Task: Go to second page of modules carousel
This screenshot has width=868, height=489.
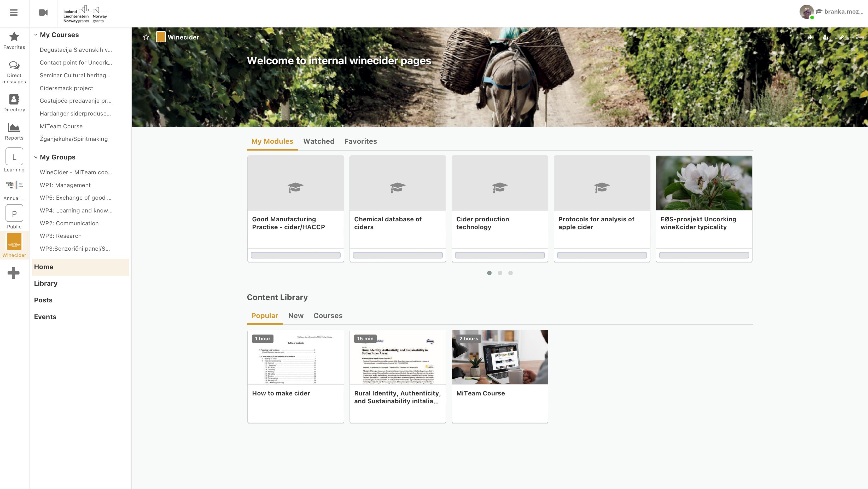Action: (x=500, y=273)
